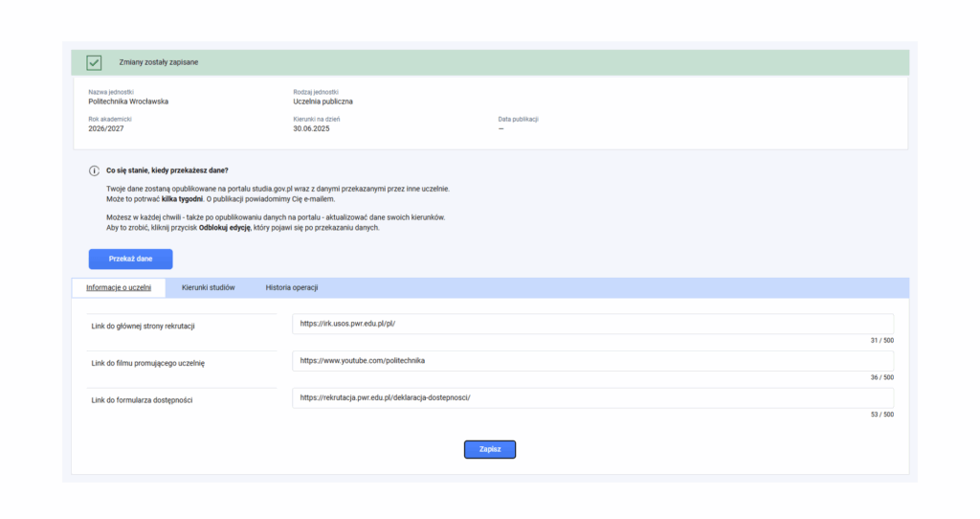Click the Uczelnia publiczna unit type value
The height and width of the screenshot is (519, 980).
point(323,101)
